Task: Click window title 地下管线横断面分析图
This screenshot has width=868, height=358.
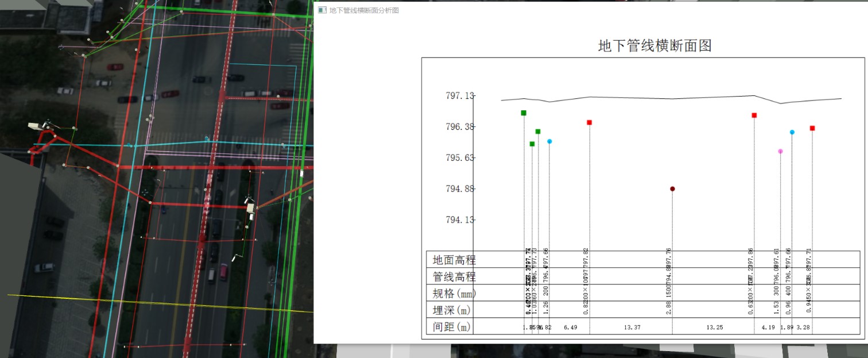Action: (364, 10)
